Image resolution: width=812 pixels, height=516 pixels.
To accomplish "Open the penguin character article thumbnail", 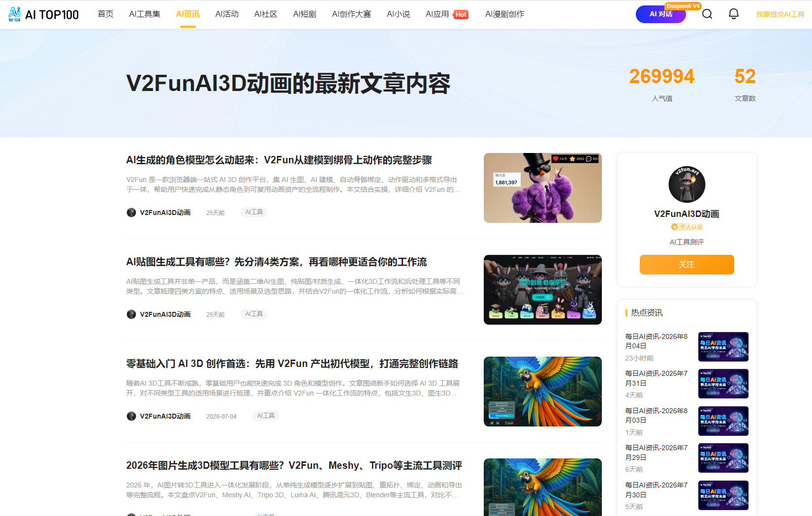I will [542, 188].
